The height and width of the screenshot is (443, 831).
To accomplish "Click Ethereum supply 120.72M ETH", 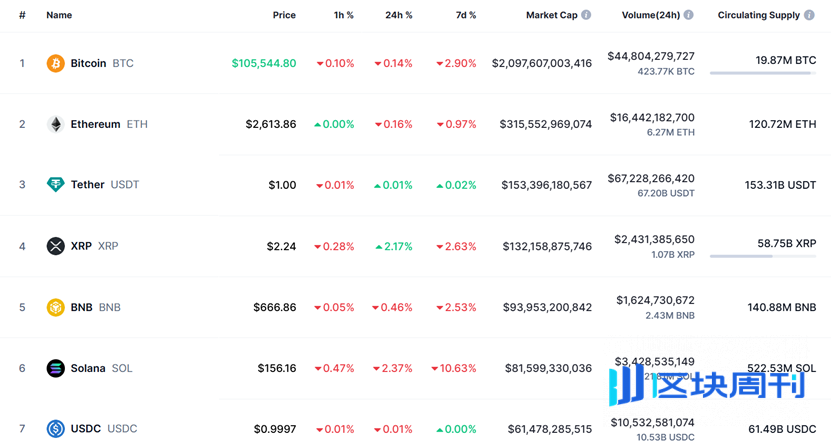I will (783, 124).
